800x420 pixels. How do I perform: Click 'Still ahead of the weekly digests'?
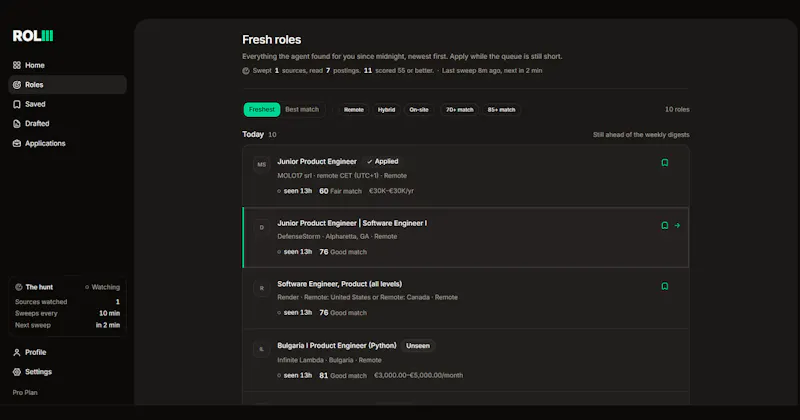point(641,135)
